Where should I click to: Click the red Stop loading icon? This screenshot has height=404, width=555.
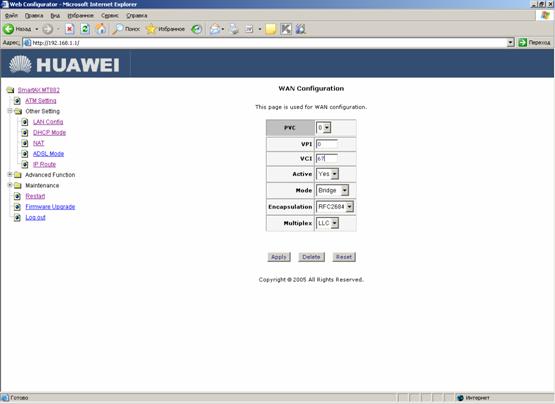click(x=69, y=29)
